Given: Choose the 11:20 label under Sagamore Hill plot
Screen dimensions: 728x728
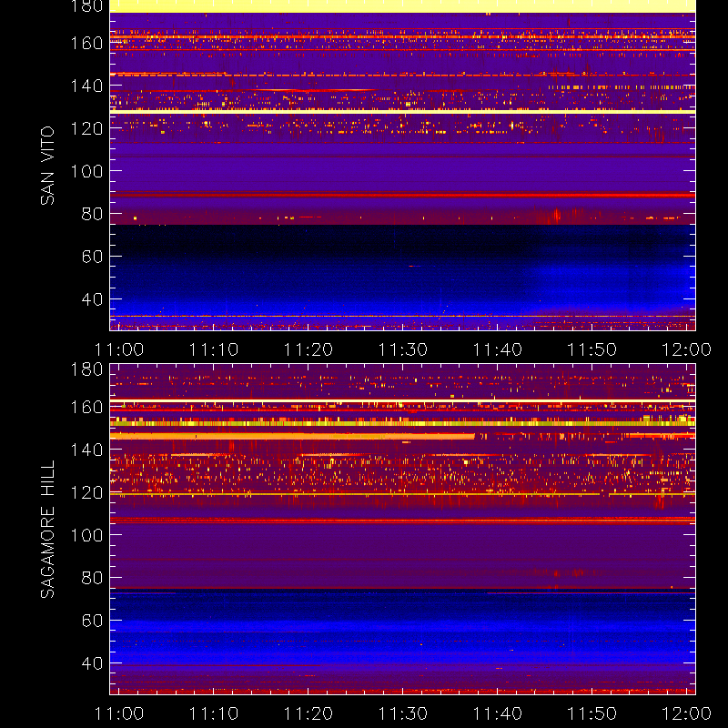Looking at the screenshot, I should click(308, 713).
